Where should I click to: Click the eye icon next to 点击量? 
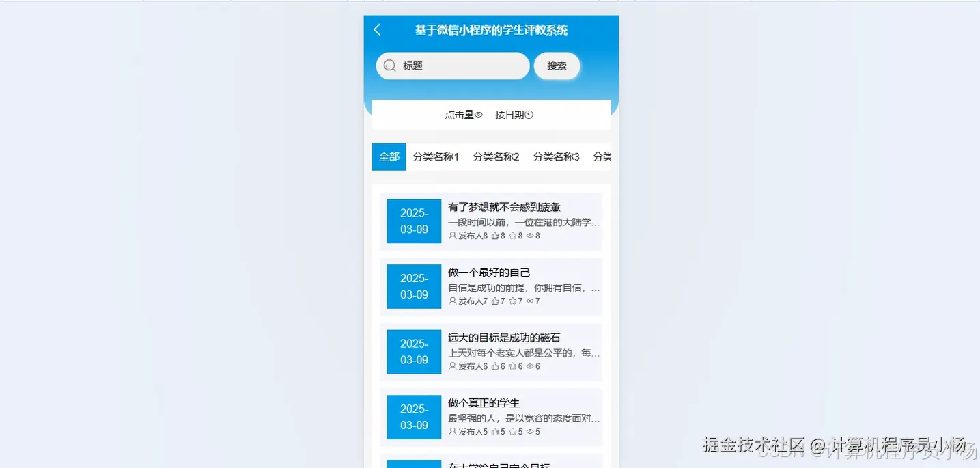coord(478,114)
